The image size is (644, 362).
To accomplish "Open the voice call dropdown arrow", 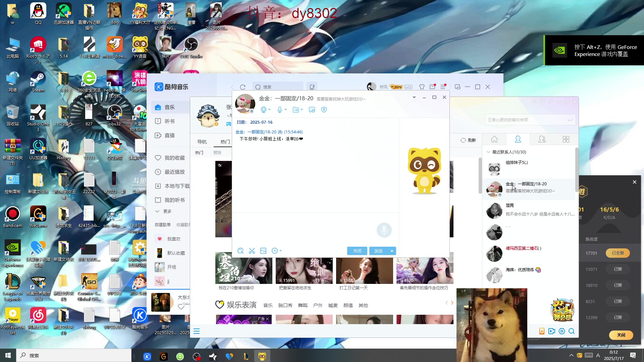I will [x=285, y=110].
